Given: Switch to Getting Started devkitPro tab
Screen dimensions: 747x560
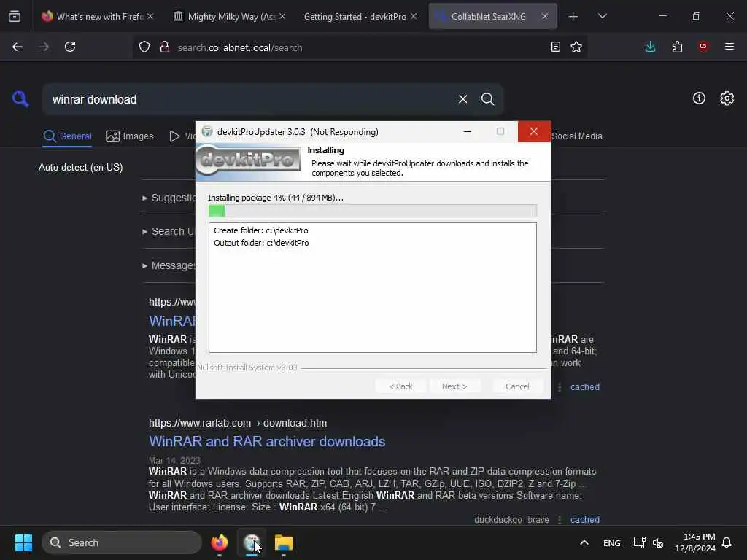Looking at the screenshot, I should (x=360, y=16).
